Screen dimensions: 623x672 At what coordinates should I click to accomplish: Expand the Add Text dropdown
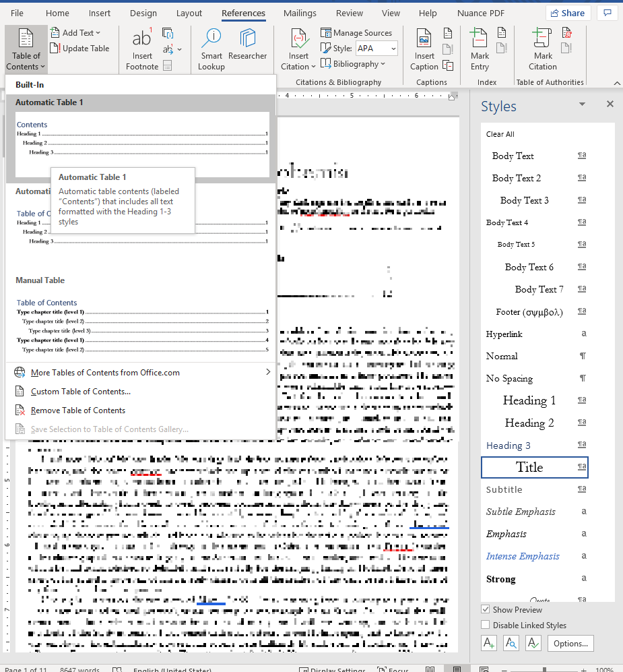pyautogui.click(x=80, y=33)
